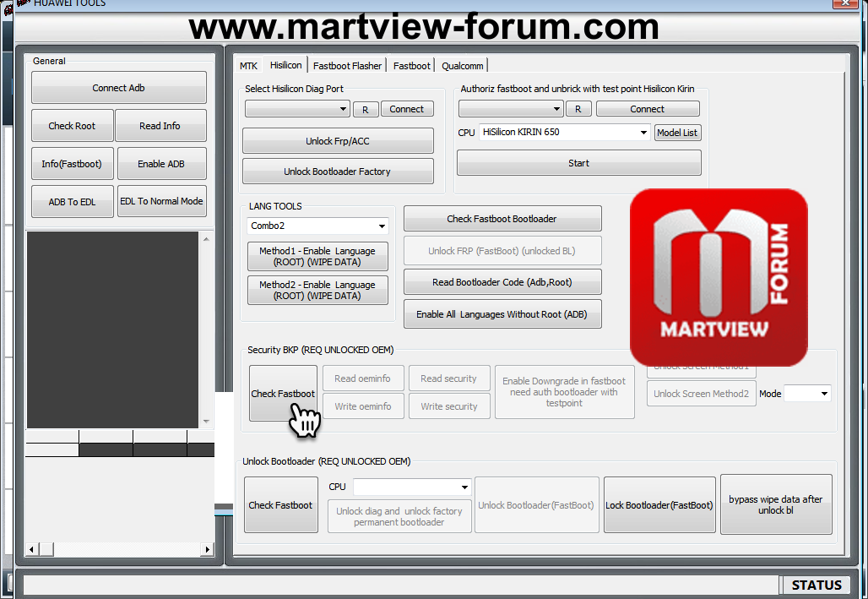Click log panel scroll down arrow
Viewport: 868px width, 599px height.
point(206,422)
